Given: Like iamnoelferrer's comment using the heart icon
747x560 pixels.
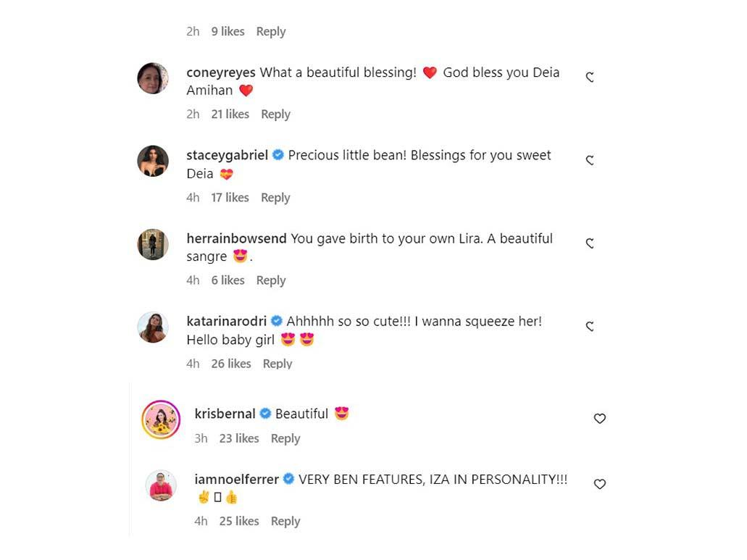Looking at the screenshot, I should click(599, 484).
